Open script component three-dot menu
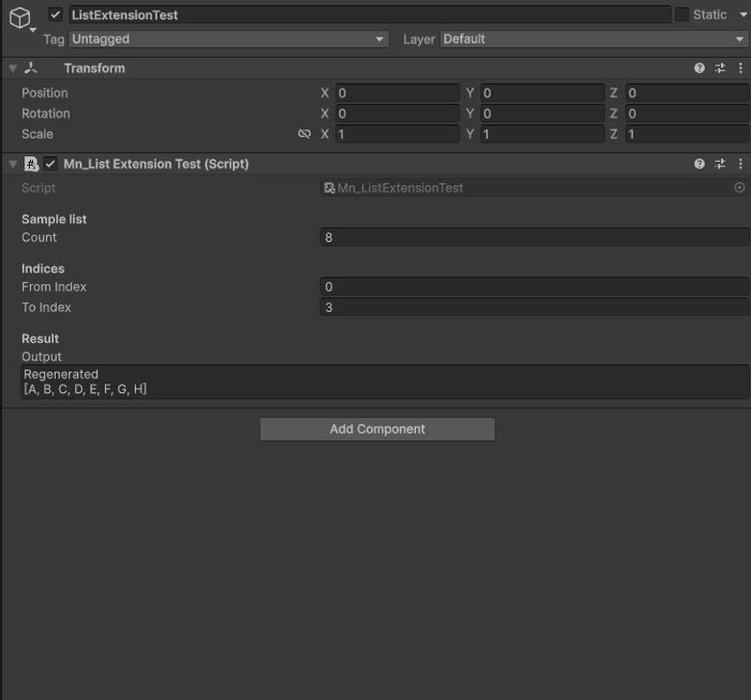The image size is (751, 700). (740, 164)
